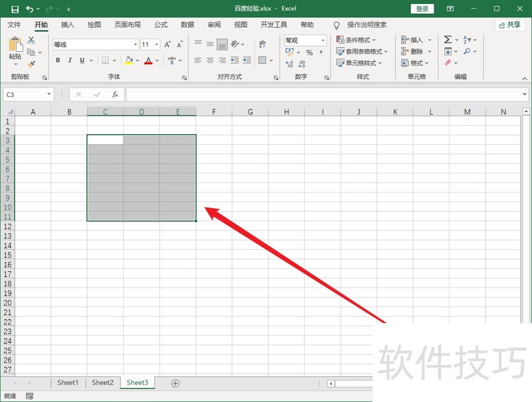Apply the percent style

309,52
